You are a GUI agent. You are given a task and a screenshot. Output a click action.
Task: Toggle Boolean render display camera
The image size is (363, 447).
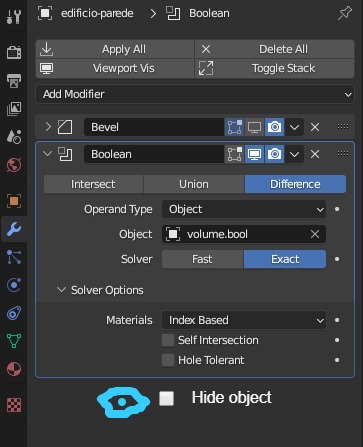(x=274, y=154)
